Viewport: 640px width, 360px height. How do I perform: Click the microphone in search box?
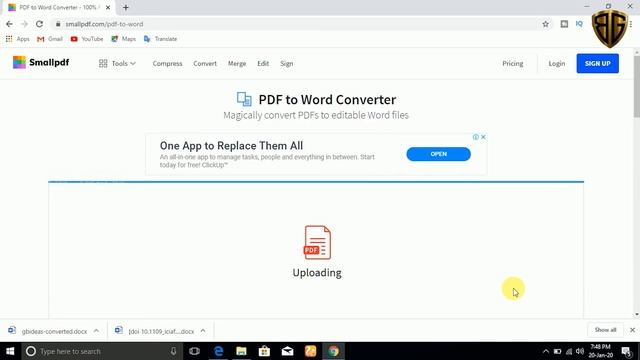point(173,351)
